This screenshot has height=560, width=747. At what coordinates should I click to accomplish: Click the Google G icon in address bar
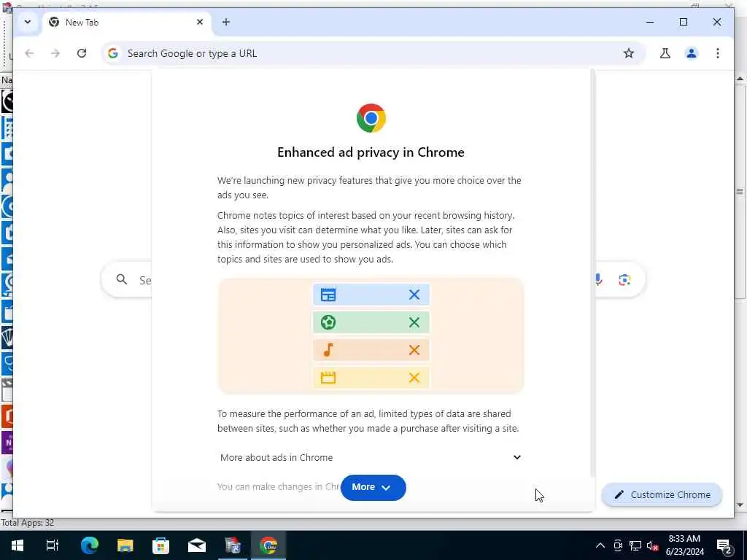[x=113, y=53]
